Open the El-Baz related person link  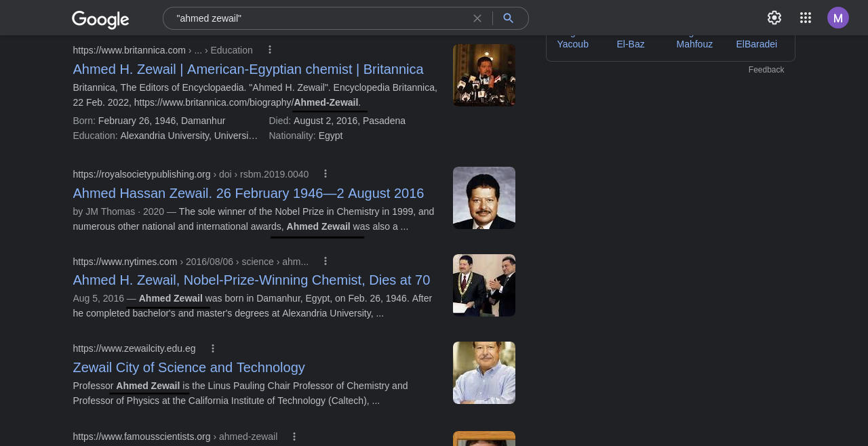(x=631, y=44)
